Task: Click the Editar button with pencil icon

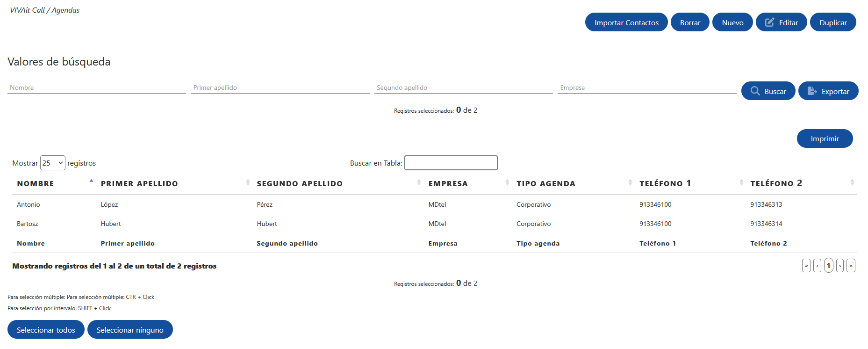Action: coord(781,22)
